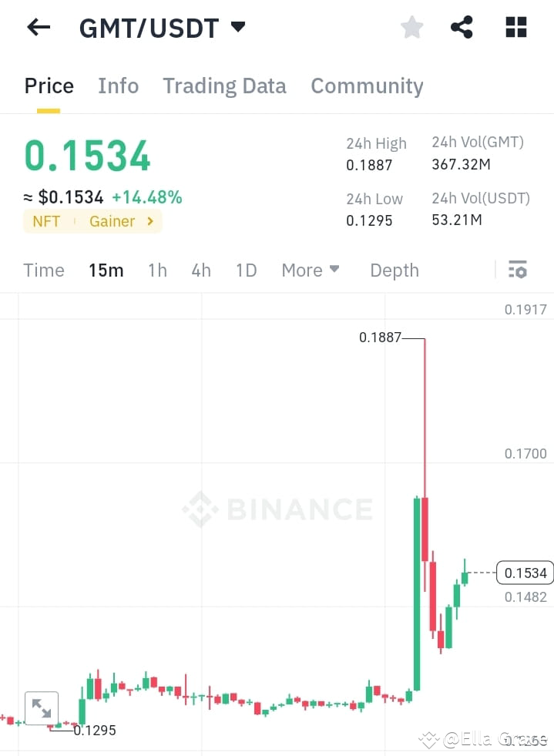Expand the More intervals dropdown
Viewport: 554px width, 756px height.
coord(310,270)
